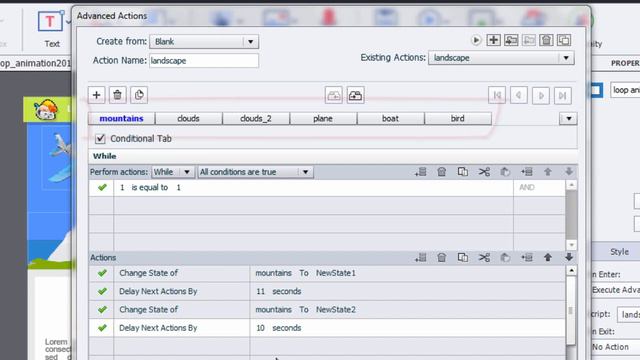Click the Create New Action plus icon
The height and width of the screenshot is (360, 640).
[x=493, y=40]
